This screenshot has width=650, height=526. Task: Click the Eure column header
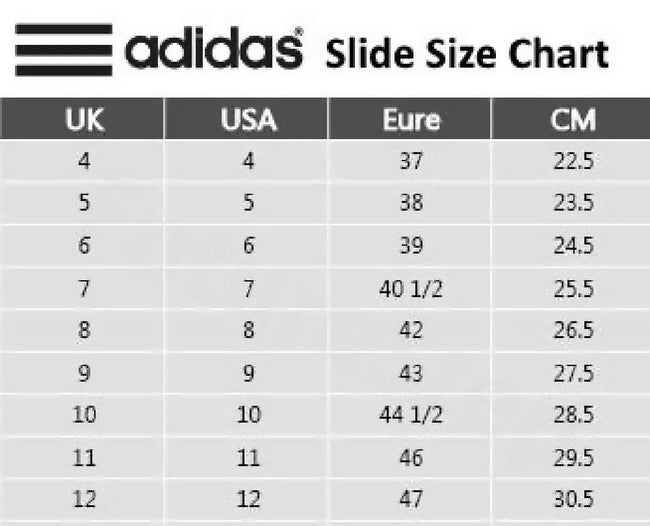411,121
